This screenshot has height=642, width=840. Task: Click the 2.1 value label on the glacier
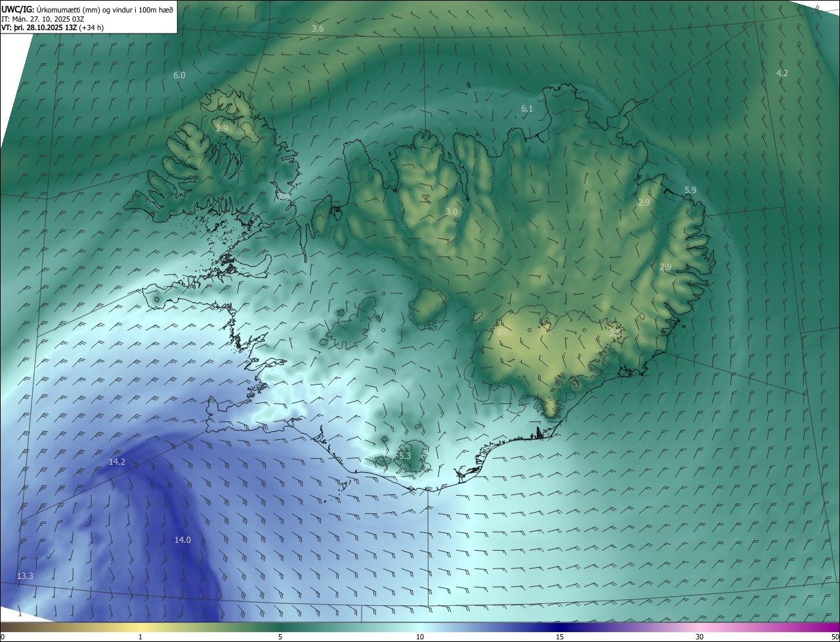coord(503,333)
